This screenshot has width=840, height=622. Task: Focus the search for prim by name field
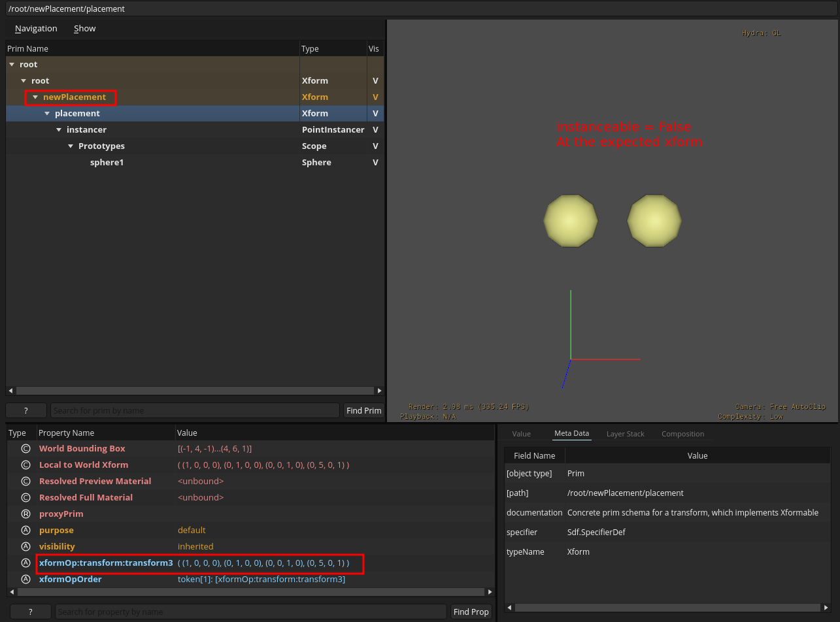[x=195, y=411]
